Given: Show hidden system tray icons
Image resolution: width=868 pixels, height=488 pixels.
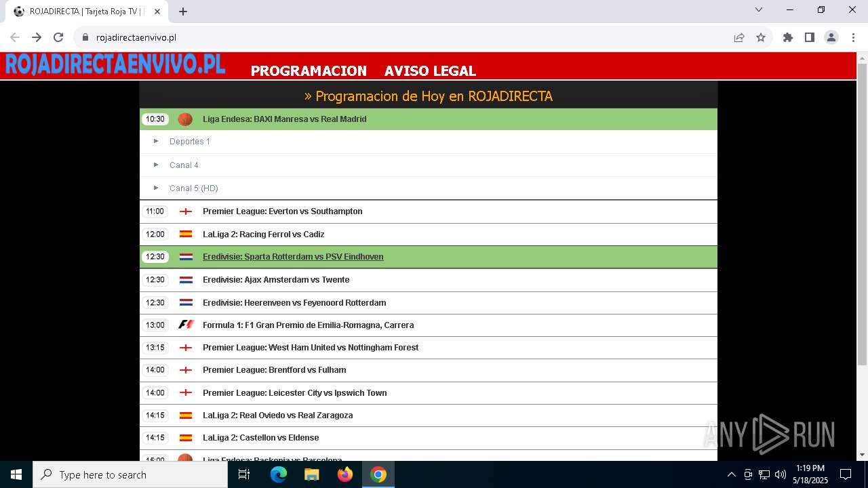Looking at the screenshot, I should tap(731, 474).
